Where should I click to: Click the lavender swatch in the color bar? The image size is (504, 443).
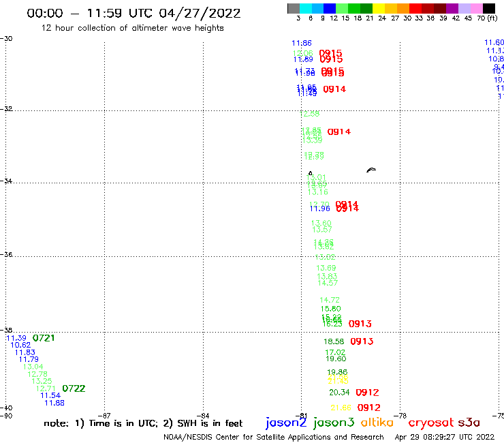[464, 8]
